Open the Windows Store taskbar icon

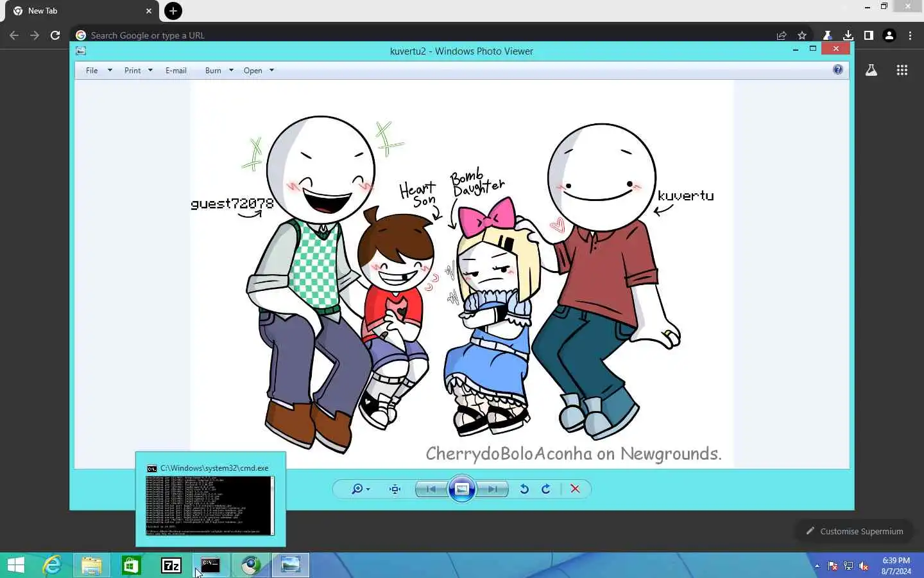click(132, 565)
